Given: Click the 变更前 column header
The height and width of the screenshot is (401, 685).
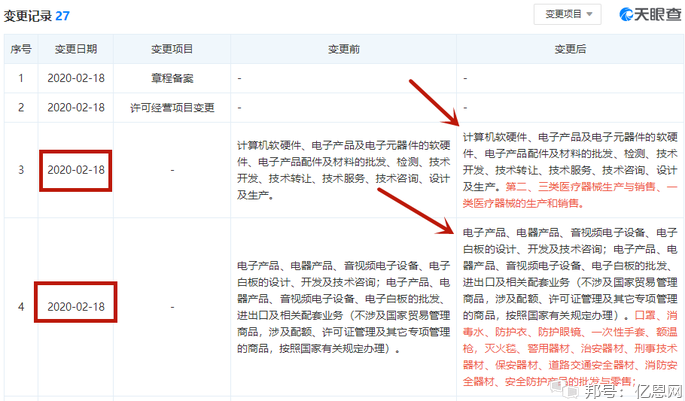Looking at the screenshot, I should [343, 49].
